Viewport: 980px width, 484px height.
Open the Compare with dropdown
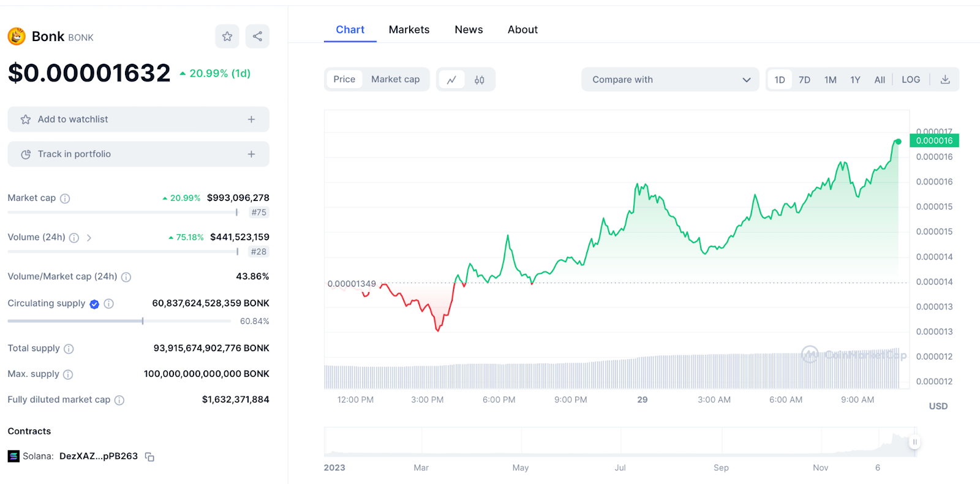tap(670, 80)
